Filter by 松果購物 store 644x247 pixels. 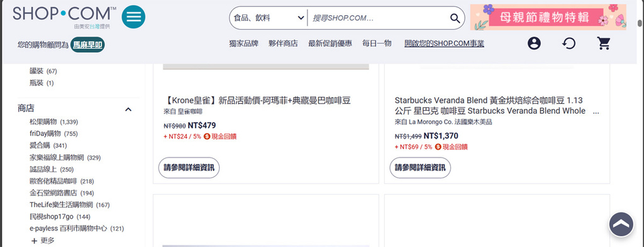pyautogui.click(x=54, y=122)
